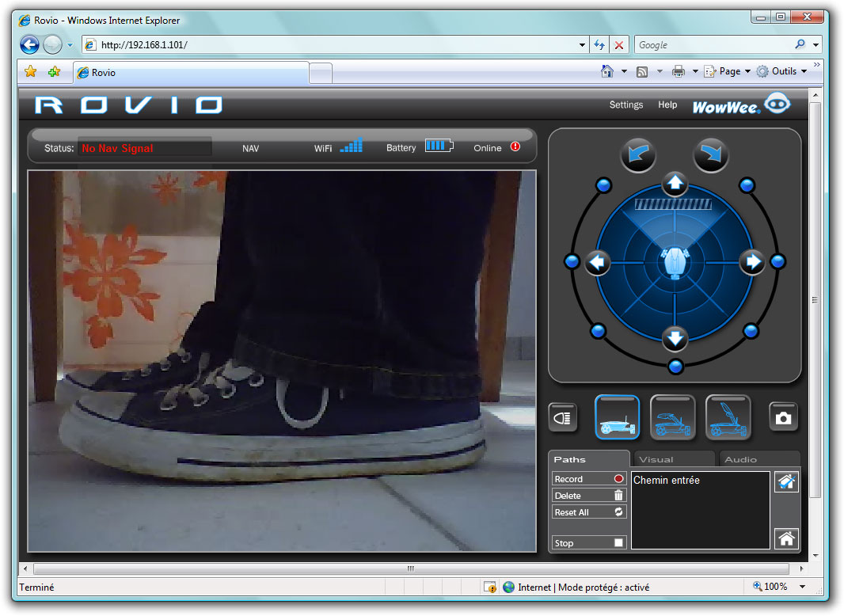The width and height of the screenshot is (844, 616).
Task: Send Rovio home with the house icon
Action: coord(786,538)
